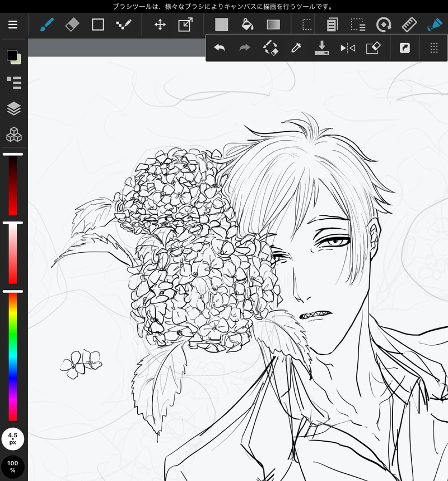Select the gray Fill rectangle tool
The width and height of the screenshot is (448, 481).
(x=222, y=25)
